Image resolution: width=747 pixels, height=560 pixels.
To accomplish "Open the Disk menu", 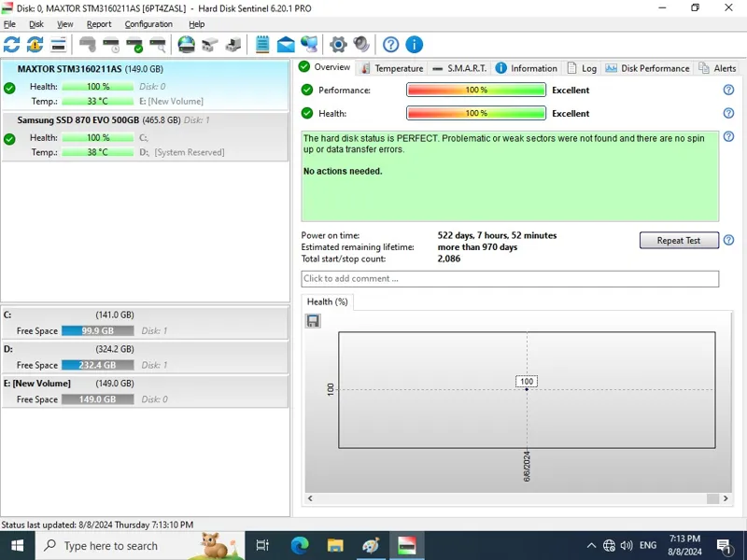I will pos(36,24).
